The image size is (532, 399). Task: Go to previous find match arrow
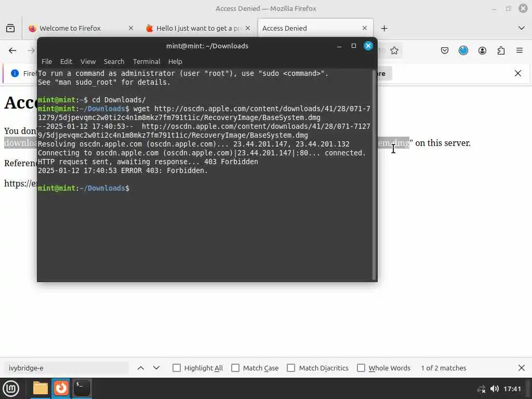(x=141, y=368)
